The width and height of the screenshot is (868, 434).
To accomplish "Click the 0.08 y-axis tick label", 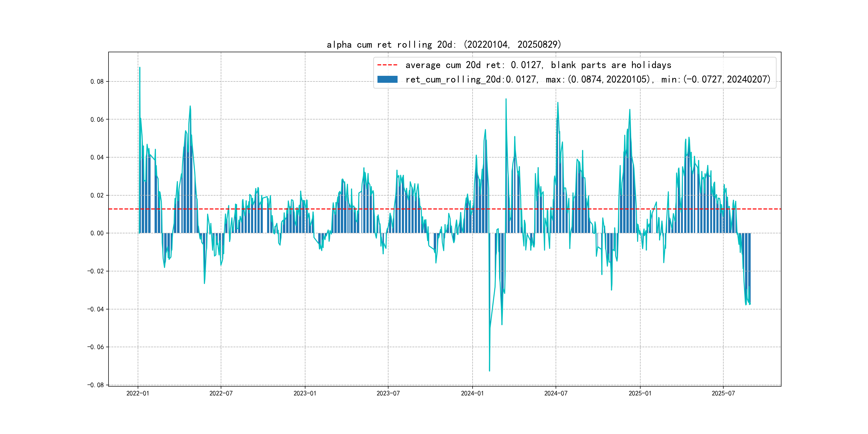I will coord(97,81).
